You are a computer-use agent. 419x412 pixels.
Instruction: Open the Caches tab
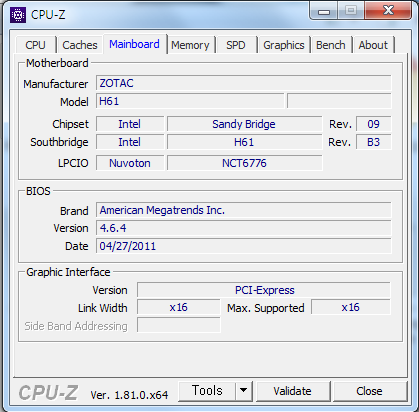[x=80, y=45]
